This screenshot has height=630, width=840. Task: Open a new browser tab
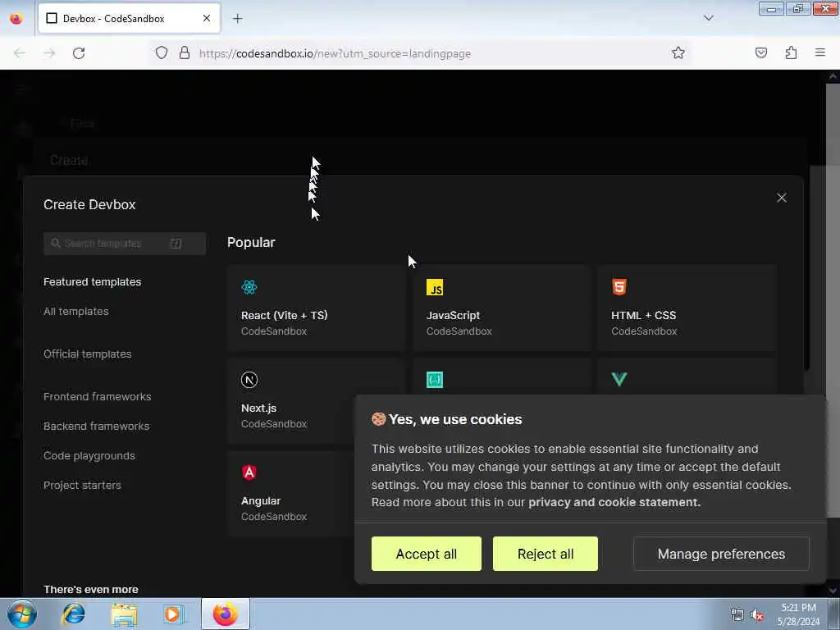click(237, 19)
